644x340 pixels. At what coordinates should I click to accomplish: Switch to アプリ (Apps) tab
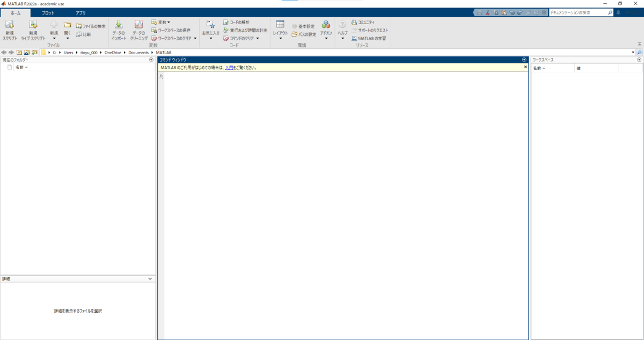(x=80, y=12)
